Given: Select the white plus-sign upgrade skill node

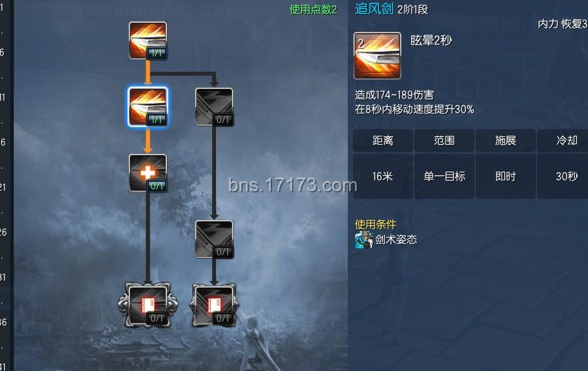Looking at the screenshot, I should [147, 173].
